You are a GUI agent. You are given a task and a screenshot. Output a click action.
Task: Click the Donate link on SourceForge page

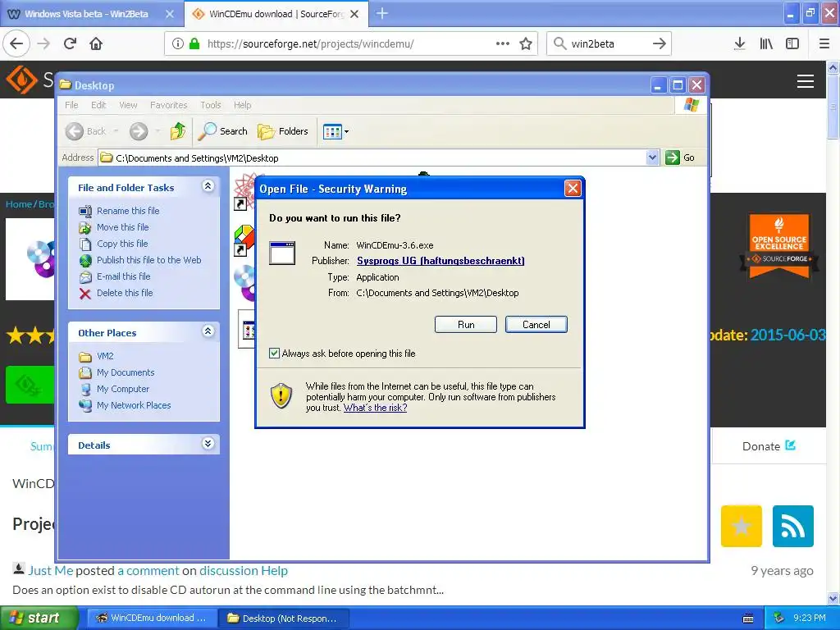click(x=769, y=446)
